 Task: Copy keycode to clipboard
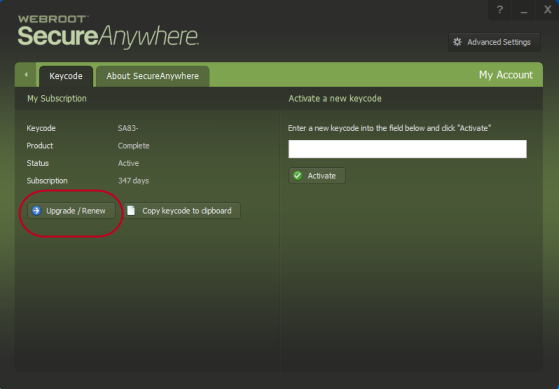click(x=181, y=211)
